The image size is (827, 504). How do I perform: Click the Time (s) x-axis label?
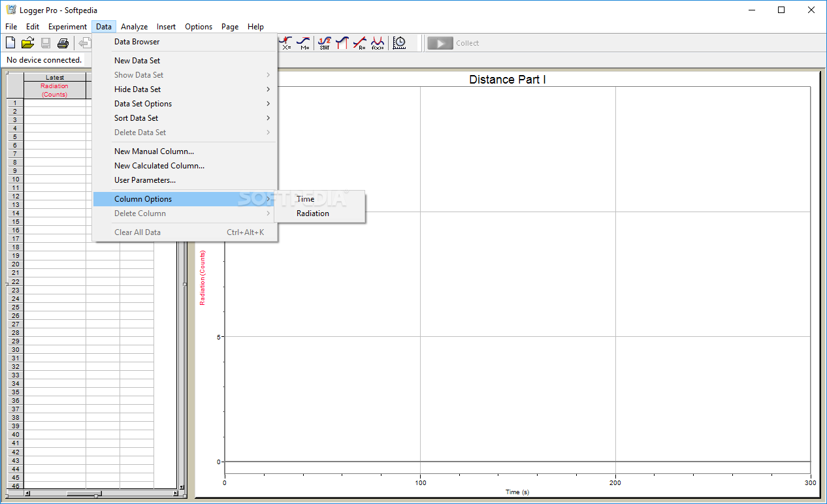click(x=517, y=492)
